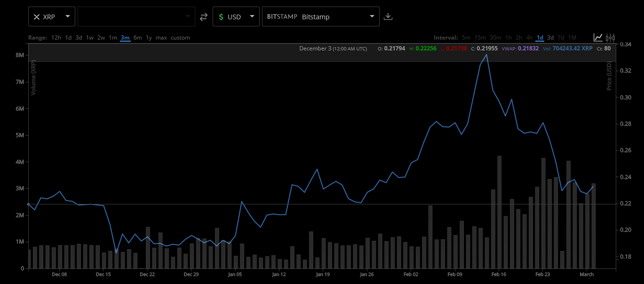Open the XRP asset dropdown
Screen dimensions: 644x284
pos(67,16)
